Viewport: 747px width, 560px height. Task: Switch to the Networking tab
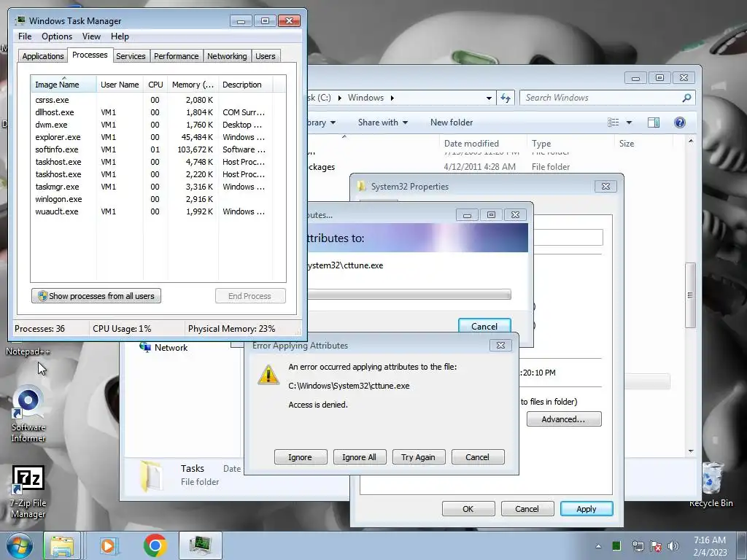pyautogui.click(x=227, y=56)
